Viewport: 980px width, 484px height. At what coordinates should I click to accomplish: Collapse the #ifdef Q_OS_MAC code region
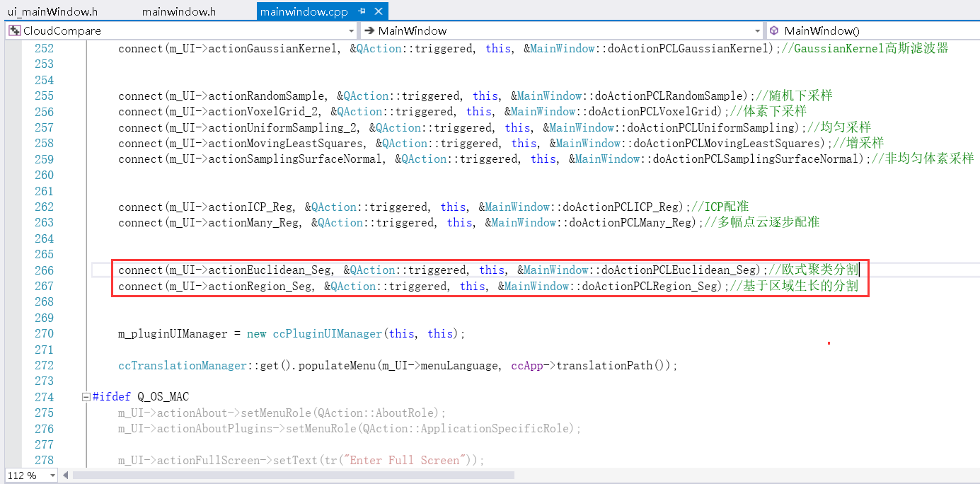86,396
